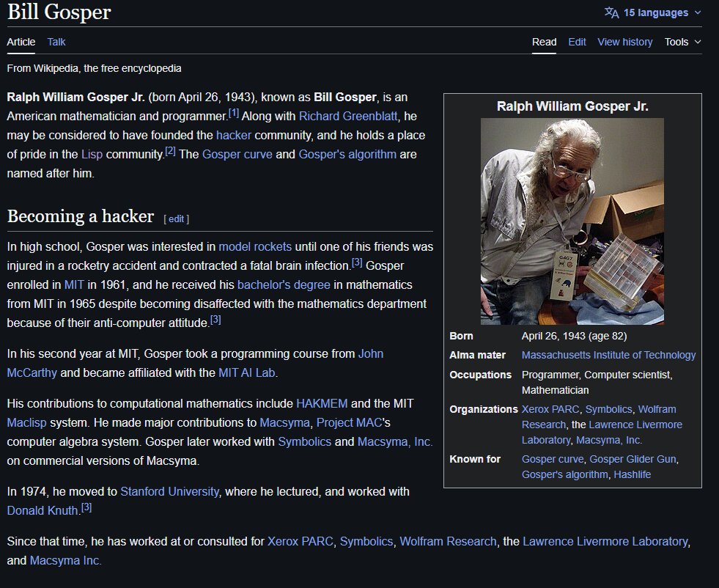Viewport: 719px width, 588px height.
Task: Click the translate languages icon
Action: click(x=612, y=12)
